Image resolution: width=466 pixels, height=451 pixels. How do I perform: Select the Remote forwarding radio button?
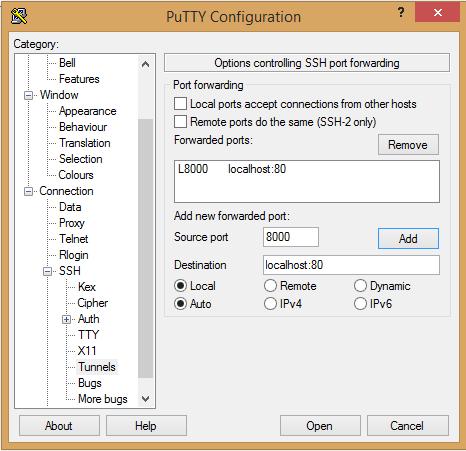coord(270,286)
